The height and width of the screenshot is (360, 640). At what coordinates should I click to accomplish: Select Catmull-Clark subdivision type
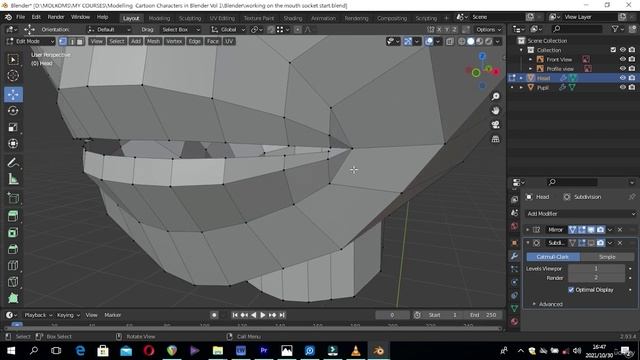coord(553,257)
